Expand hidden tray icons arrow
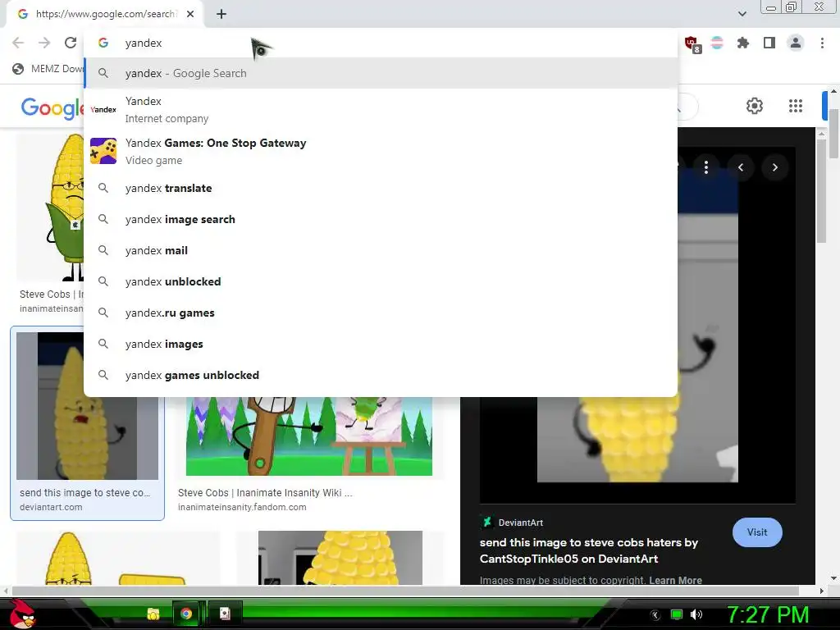 click(x=655, y=615)
